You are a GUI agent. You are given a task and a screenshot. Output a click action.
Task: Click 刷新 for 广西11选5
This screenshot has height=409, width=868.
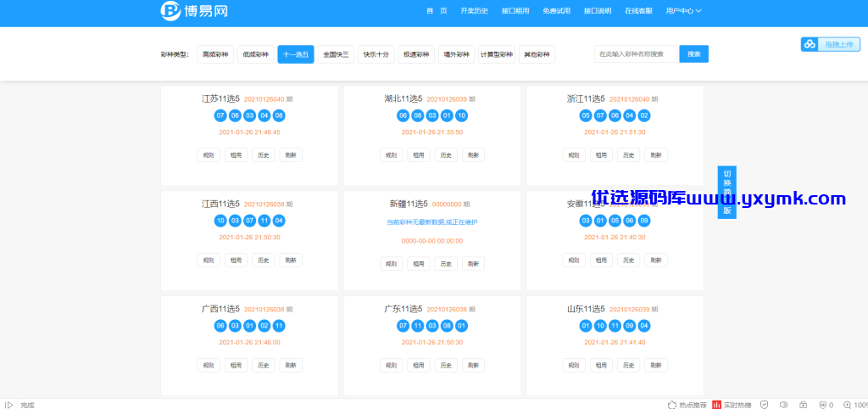point(291,365)
